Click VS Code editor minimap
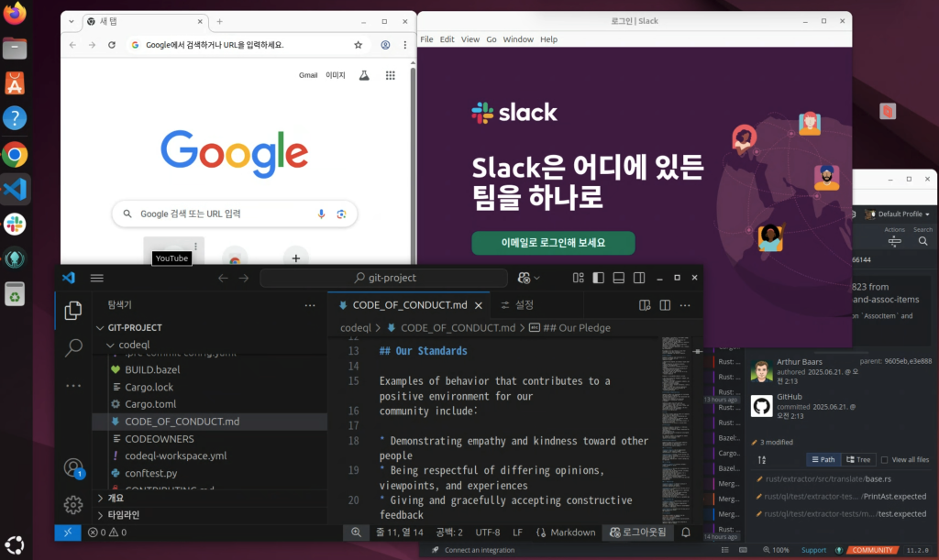Viewport: 939px width, 560px height. click(x=676, y=430)
